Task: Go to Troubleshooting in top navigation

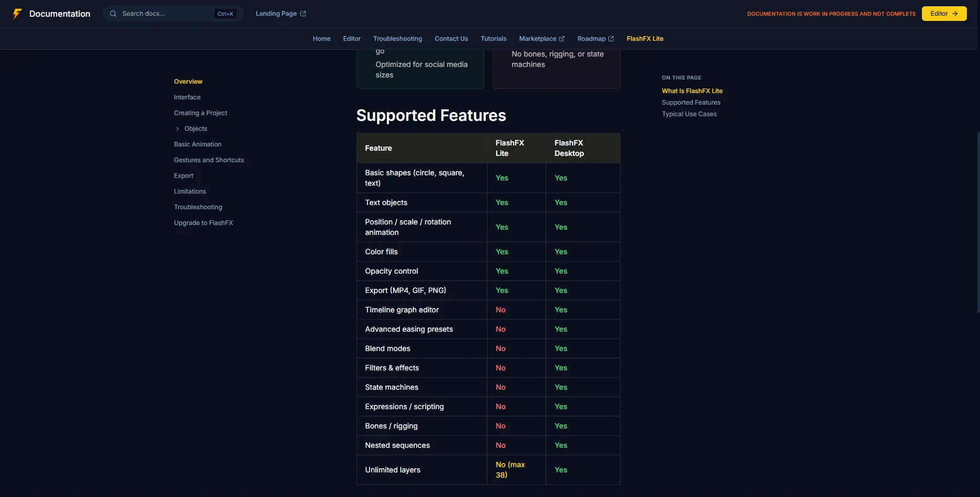Action: 397,39
